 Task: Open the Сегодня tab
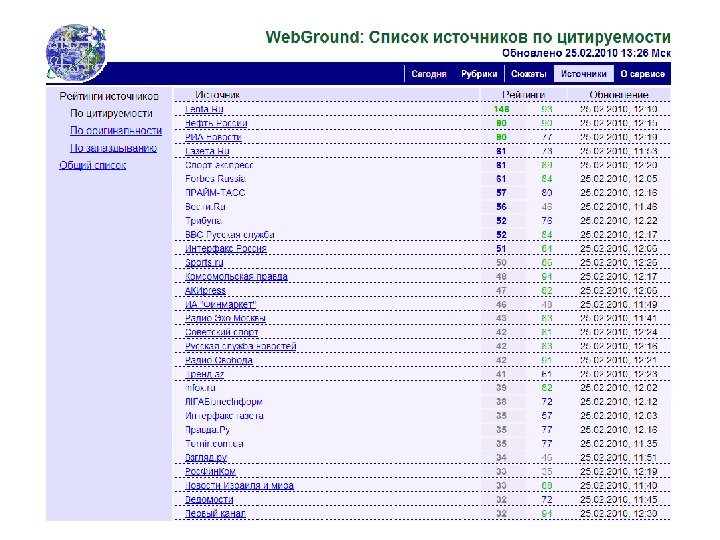(x=429, y=74)
